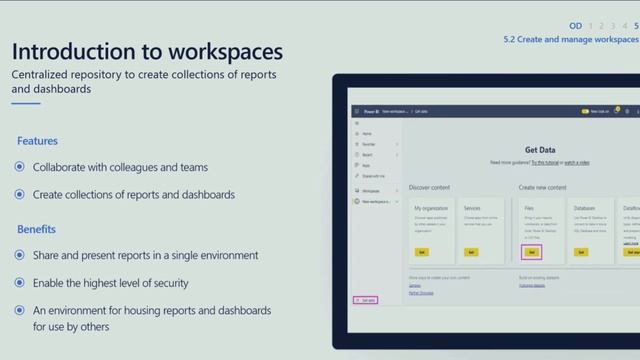The height and width of the screenshot is (360, 640).
Task: Select module number 5 on slide
Action: tap(636, 26)
